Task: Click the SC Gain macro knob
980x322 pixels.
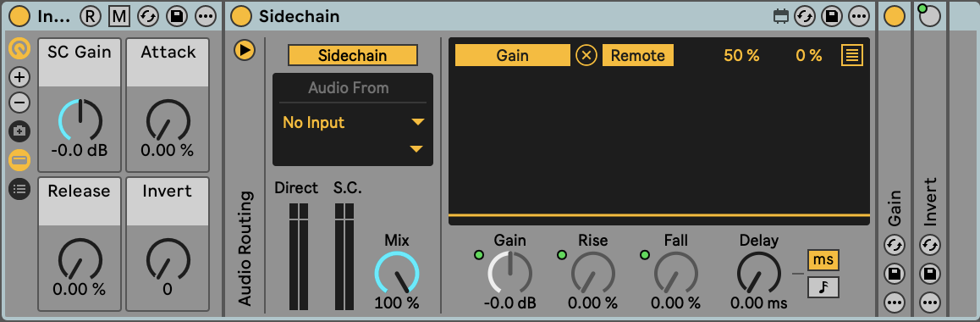Action: tap(80, 119)
